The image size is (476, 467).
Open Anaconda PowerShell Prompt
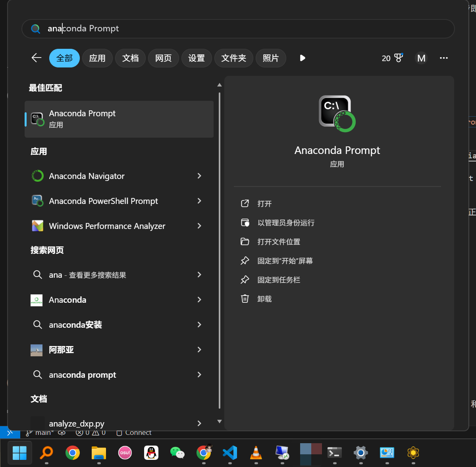point(104,201)
